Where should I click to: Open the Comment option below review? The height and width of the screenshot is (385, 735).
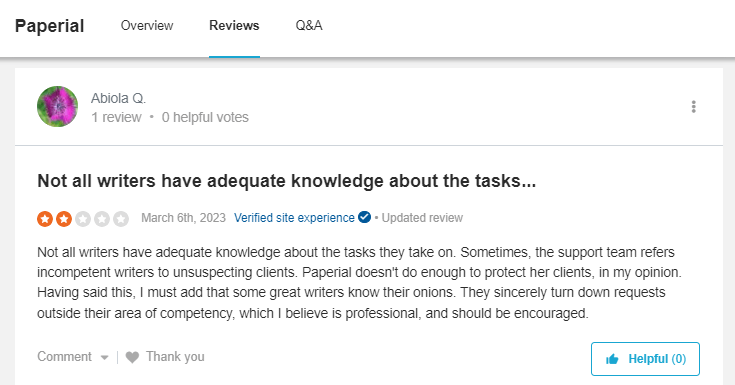pyautogui.click(x=64, y=356)
